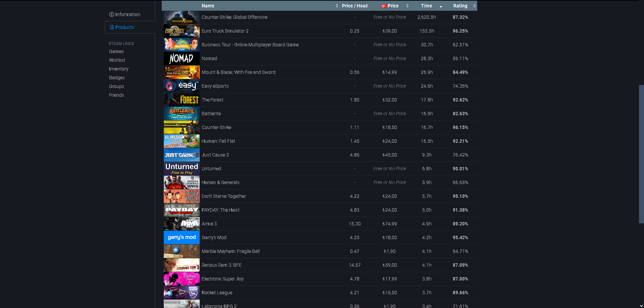
Task: Open the Groups Steam link
Action: (x=116, y=86)
